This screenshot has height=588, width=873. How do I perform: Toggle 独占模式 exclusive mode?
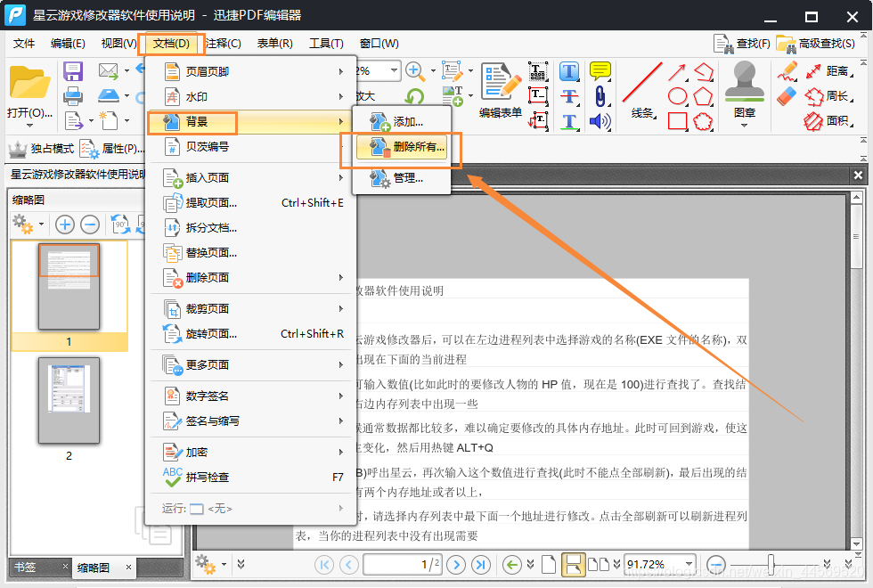[42, 148]
